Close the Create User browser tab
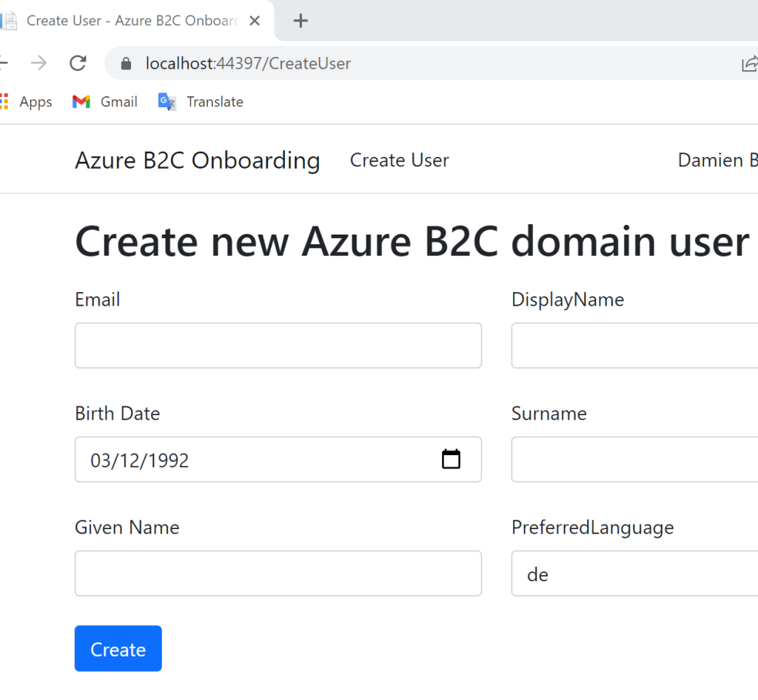Image resolution: width=758 pixels, height=700 pixels. 255,21
